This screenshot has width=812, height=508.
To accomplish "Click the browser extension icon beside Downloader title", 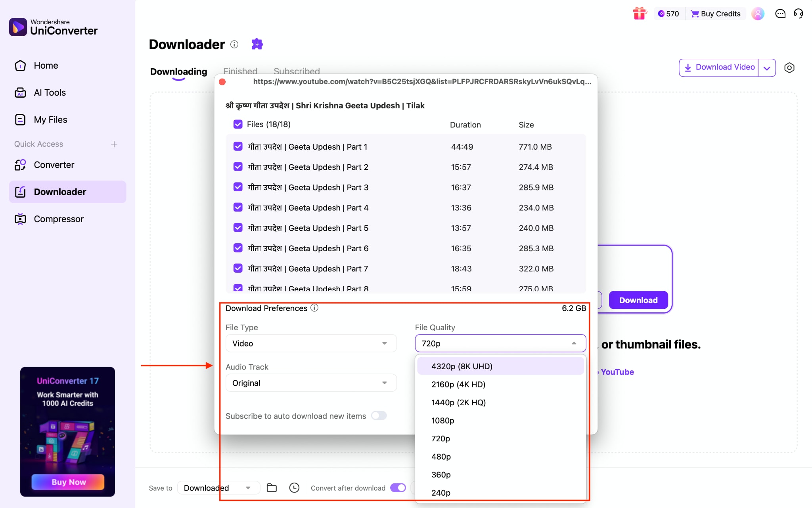I will [x=257, y=44].
